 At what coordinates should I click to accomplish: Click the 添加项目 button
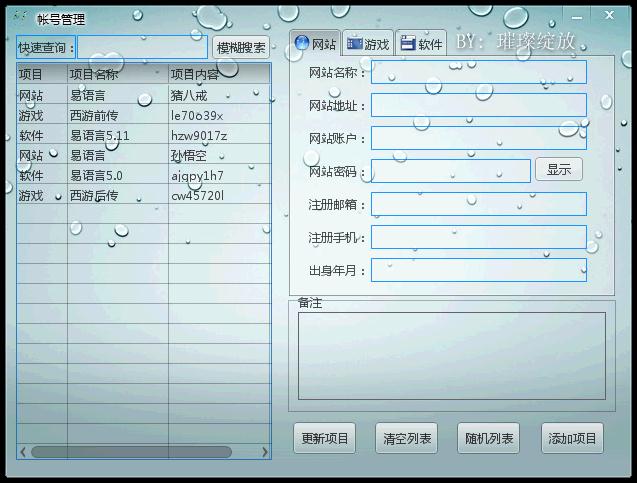pyautogui.click(x=572, y=438)
